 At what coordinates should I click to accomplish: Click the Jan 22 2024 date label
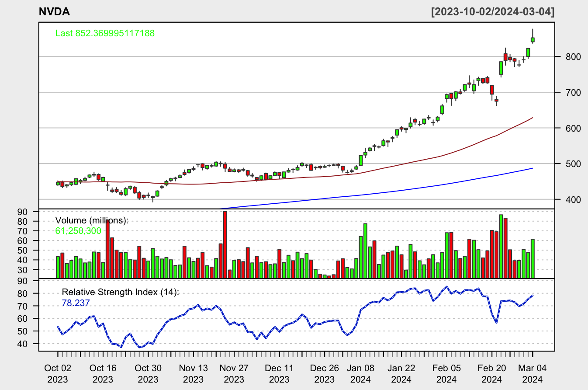click(401, 373)
